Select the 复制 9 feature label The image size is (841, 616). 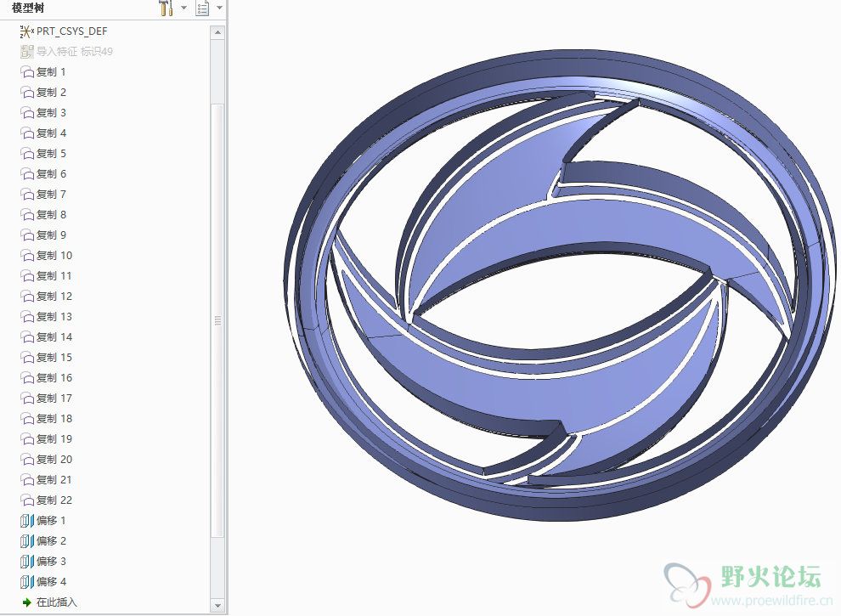pos(52,235)
